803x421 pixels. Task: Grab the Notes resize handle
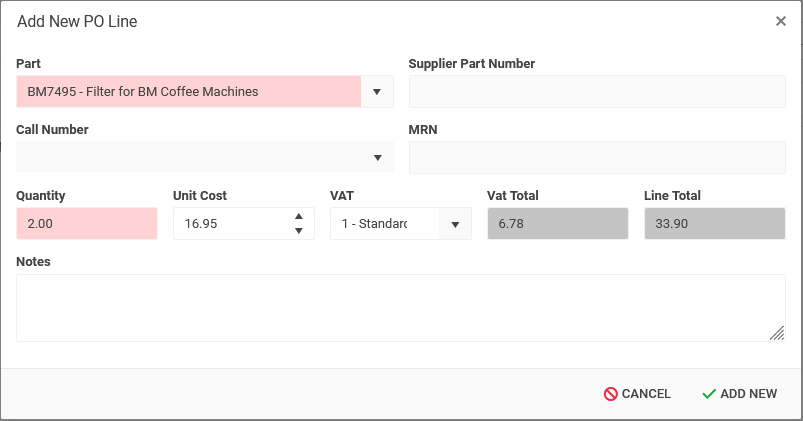coord(777,334)
